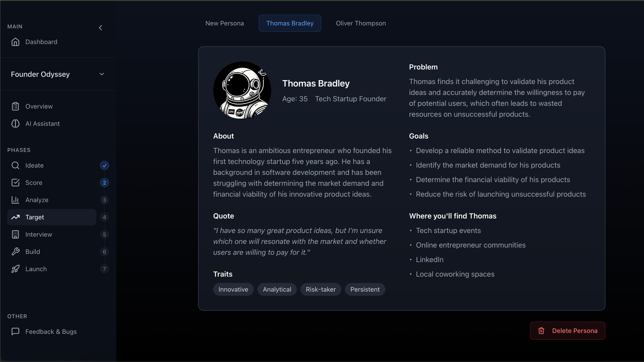The width and height of the screenshot is (644, 362).
Task: Collapse the sidebar with the chevron
Action: coord(100,28)
